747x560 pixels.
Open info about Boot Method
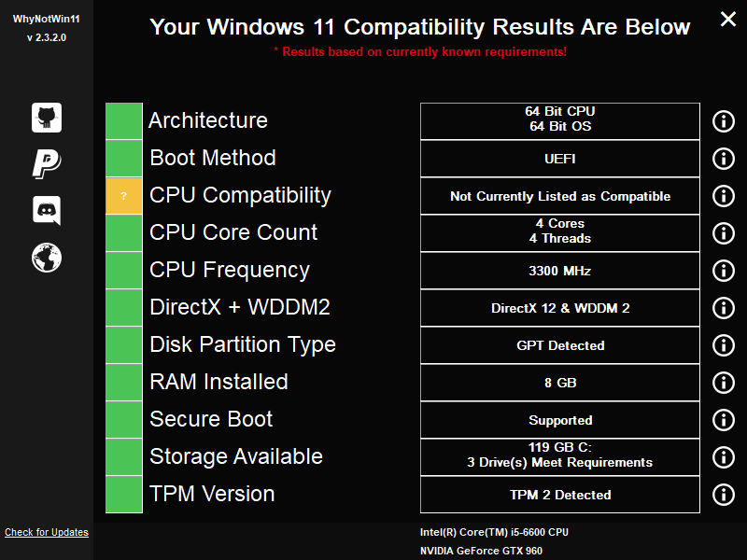723,159
